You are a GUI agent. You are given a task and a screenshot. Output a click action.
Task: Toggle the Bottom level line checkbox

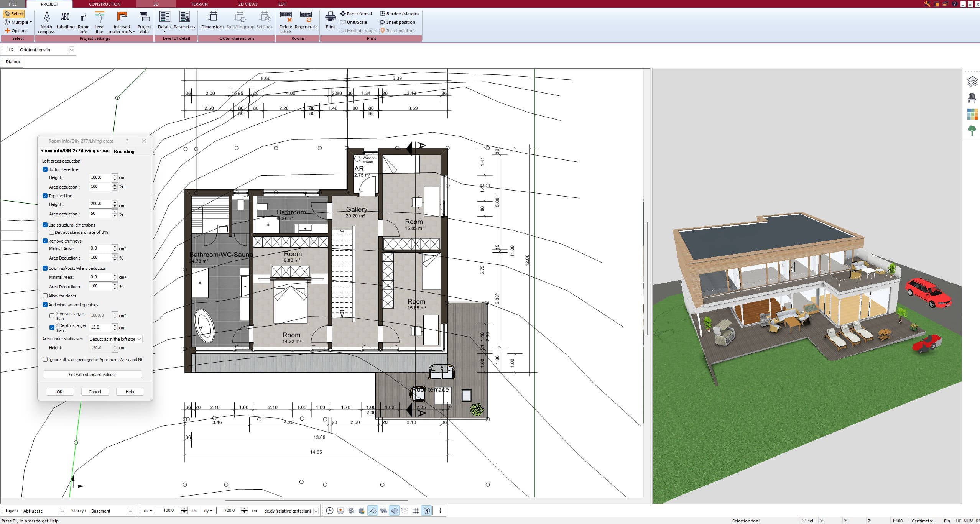pos(45,169)
